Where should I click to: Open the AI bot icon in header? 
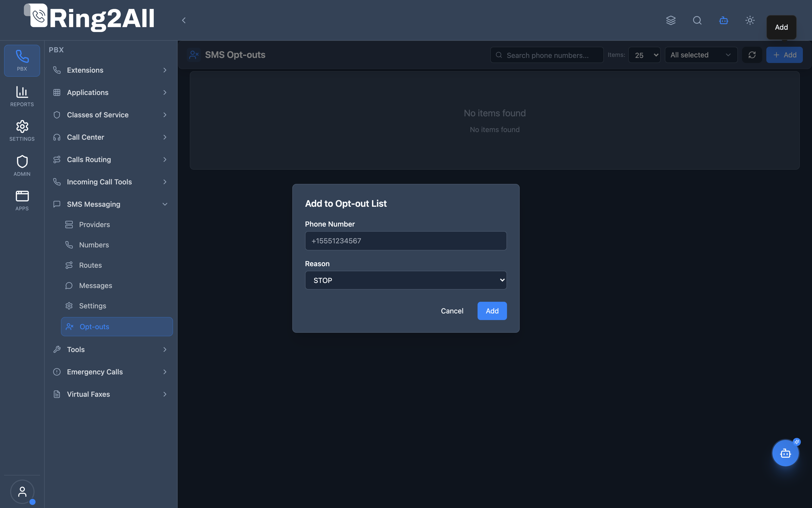(724, 21)
